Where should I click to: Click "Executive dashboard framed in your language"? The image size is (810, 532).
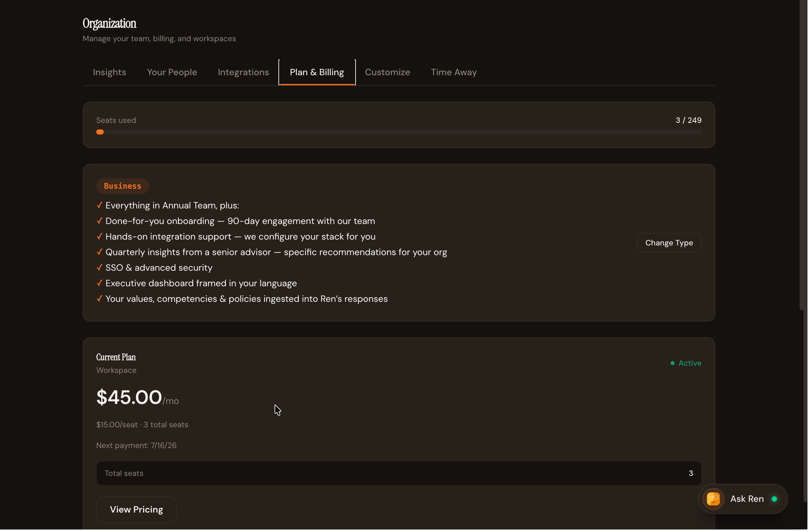point(202,284)
